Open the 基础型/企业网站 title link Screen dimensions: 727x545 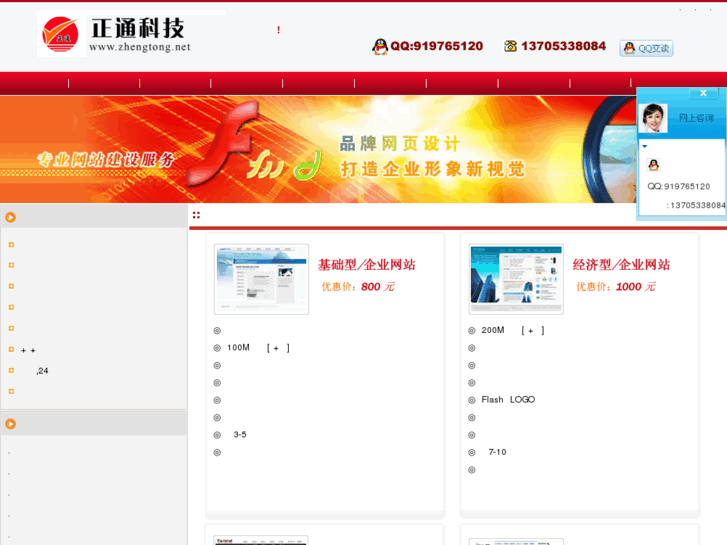point(367,265)
